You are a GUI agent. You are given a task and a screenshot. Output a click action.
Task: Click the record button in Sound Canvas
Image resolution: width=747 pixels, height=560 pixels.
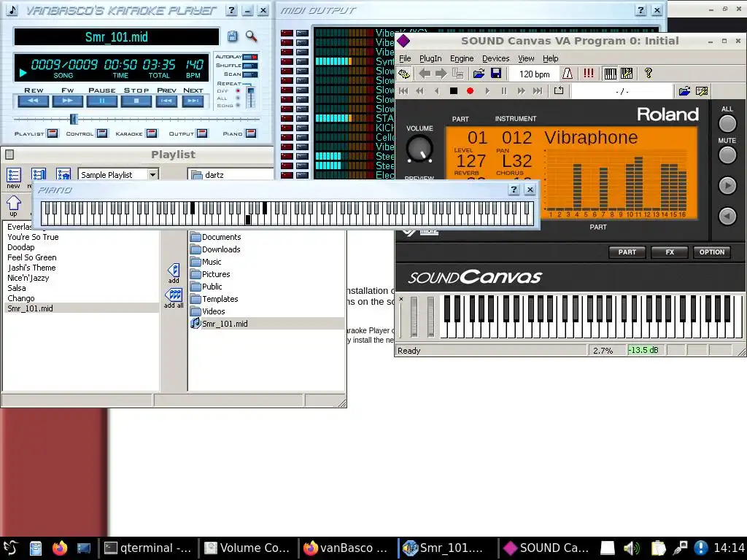pos(471,91)
